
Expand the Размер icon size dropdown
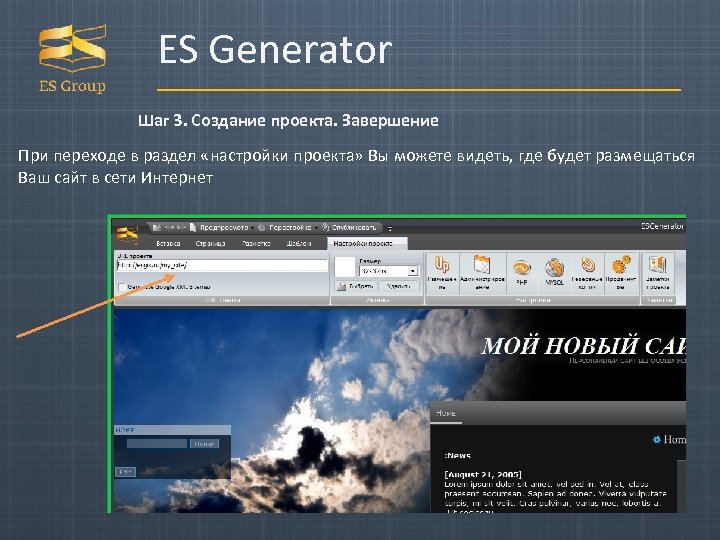click(x=412, y=271)
